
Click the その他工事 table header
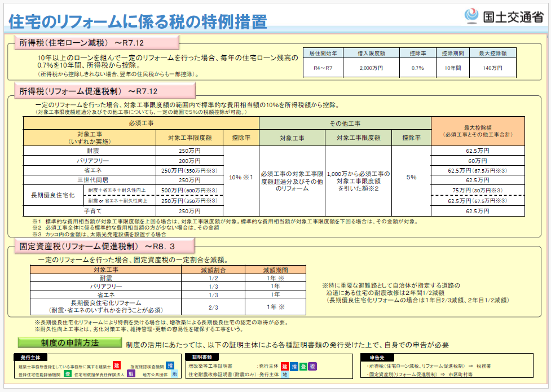[x=345, y=123]
